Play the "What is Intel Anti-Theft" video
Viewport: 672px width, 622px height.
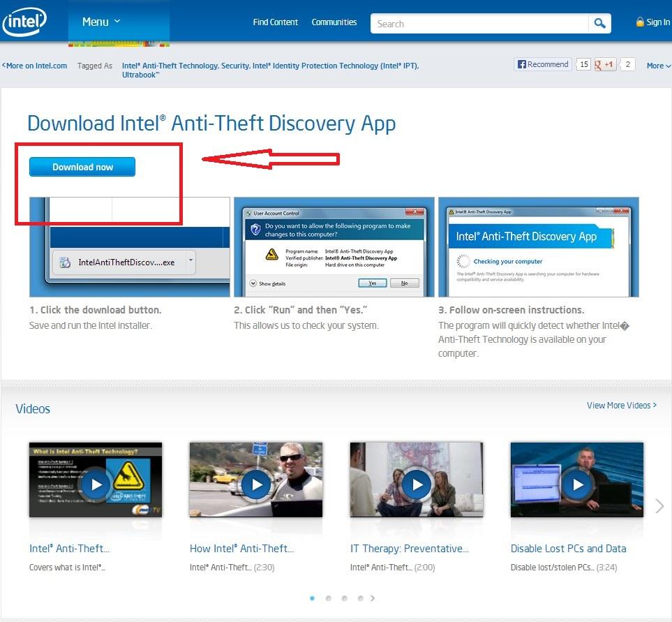[96, 484]
